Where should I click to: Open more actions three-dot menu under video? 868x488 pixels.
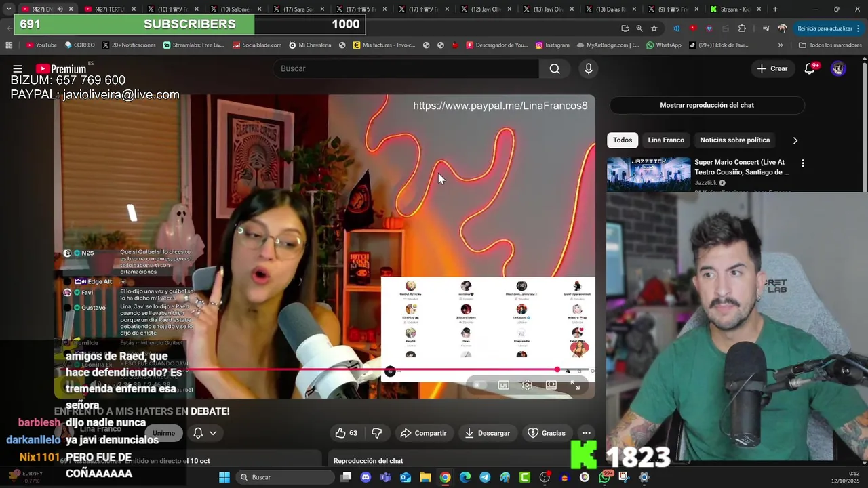(x=586, y=433)
